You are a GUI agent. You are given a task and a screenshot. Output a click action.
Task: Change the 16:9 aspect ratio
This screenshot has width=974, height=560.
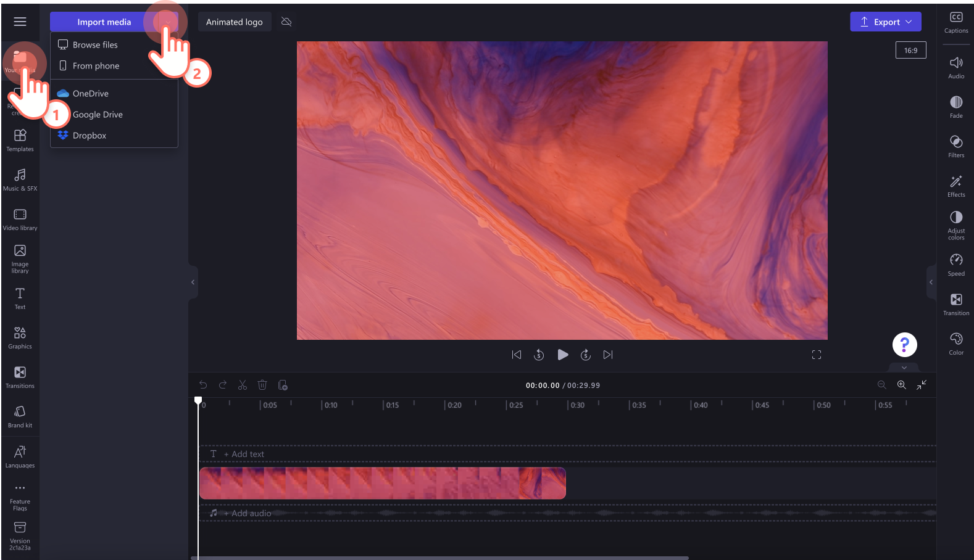point(910,51)
